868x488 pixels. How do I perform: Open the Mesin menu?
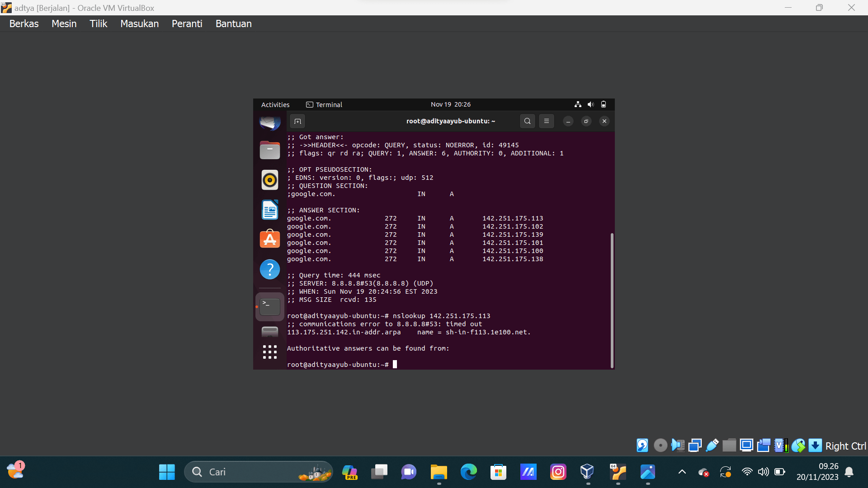click(64, 23)
